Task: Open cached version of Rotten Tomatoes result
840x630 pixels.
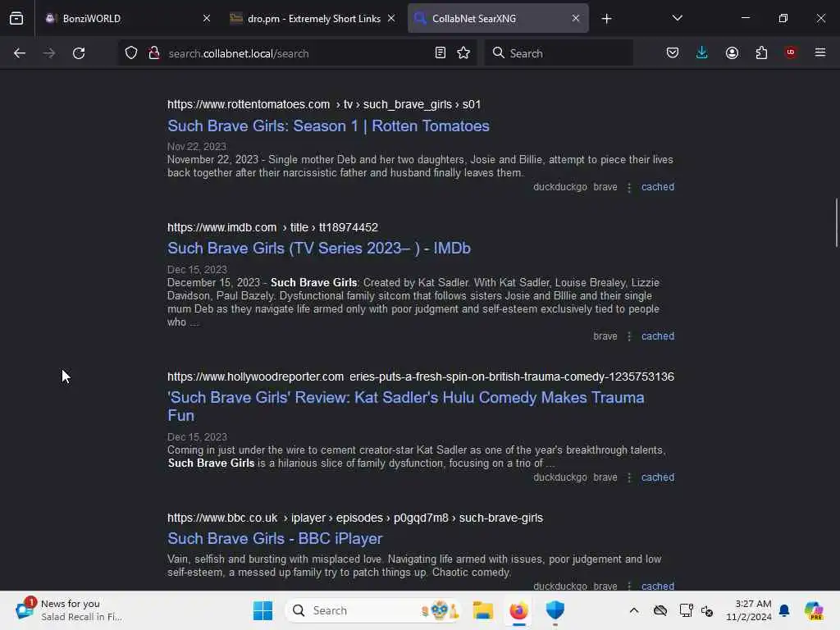Action: [x=658, y=187]
